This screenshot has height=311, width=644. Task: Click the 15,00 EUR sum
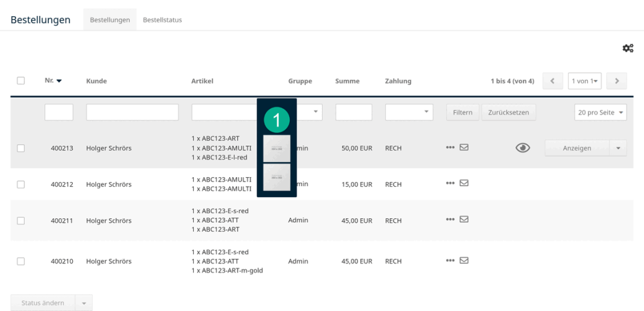click(357, 184)
